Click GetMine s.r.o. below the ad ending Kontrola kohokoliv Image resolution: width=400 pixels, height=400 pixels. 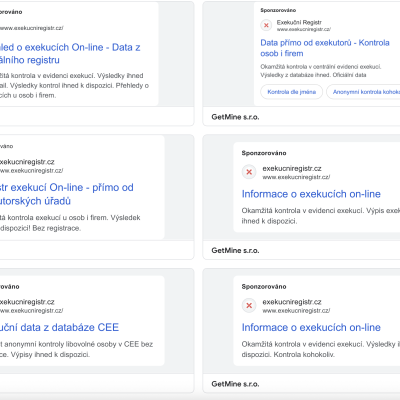point(235,384)
